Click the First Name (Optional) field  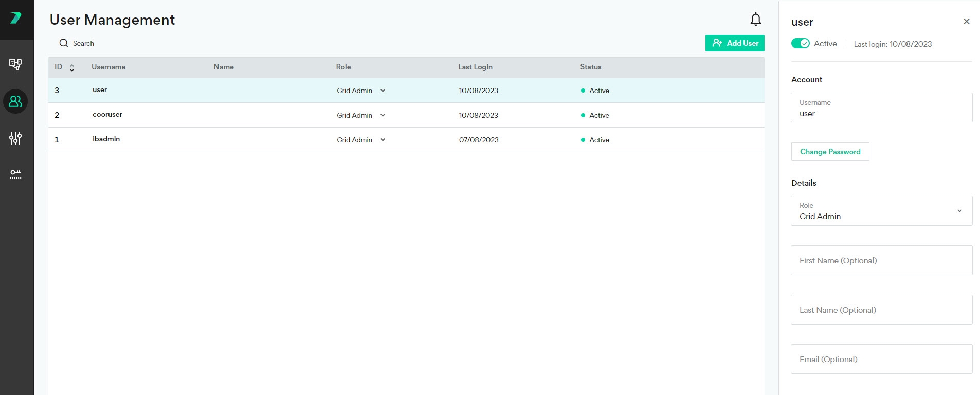click(881, 260)
